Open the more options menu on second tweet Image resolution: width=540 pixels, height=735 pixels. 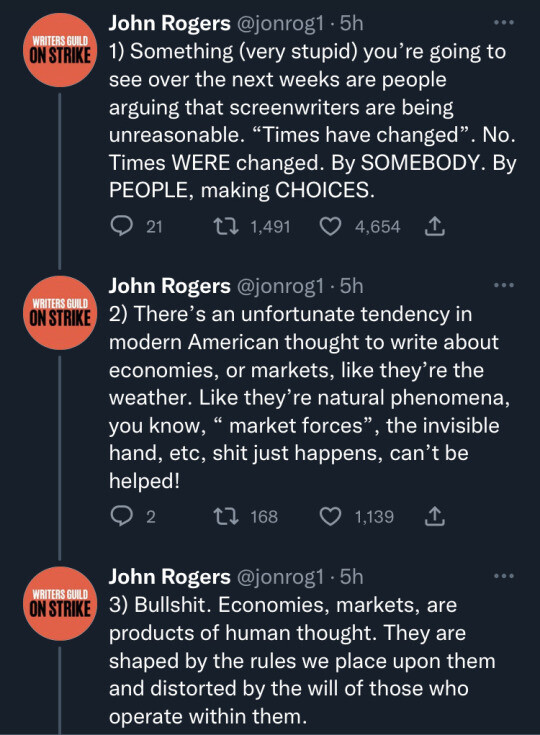[x=504, y=285]
